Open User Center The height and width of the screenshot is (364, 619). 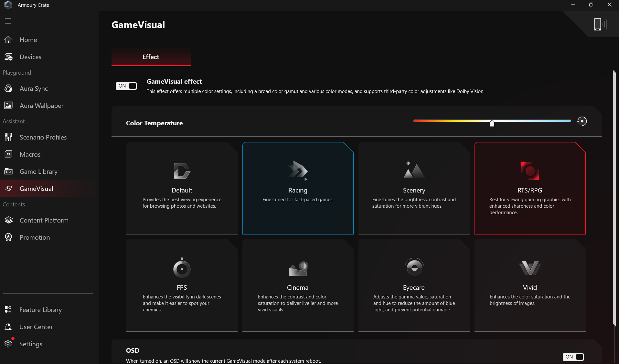coord(36,327)
